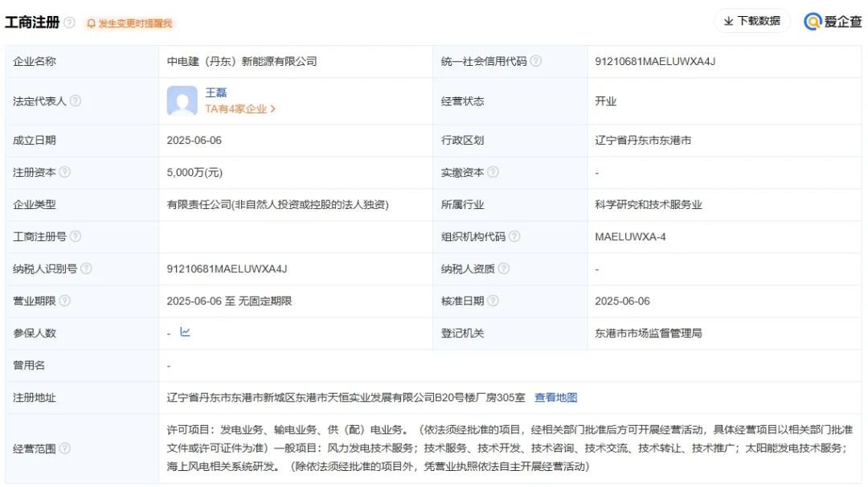The image size is (868, 487).
Task: Select 开业 business status value
Action: click(606, 101)
